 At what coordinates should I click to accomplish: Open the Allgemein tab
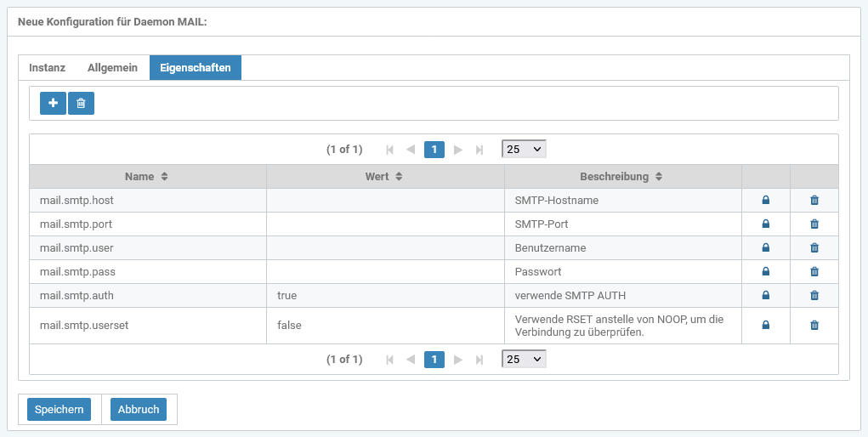pyautogui.click(x=112, y=68)
